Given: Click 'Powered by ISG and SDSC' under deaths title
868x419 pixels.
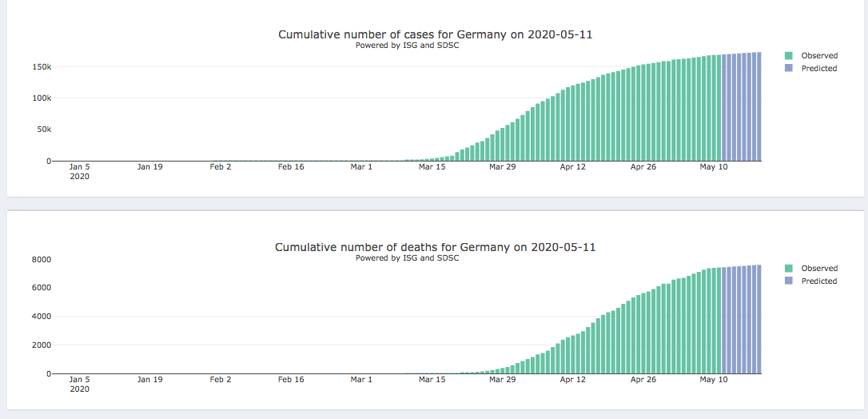Looking at the screenshot, I should click(x=407, y=258).
